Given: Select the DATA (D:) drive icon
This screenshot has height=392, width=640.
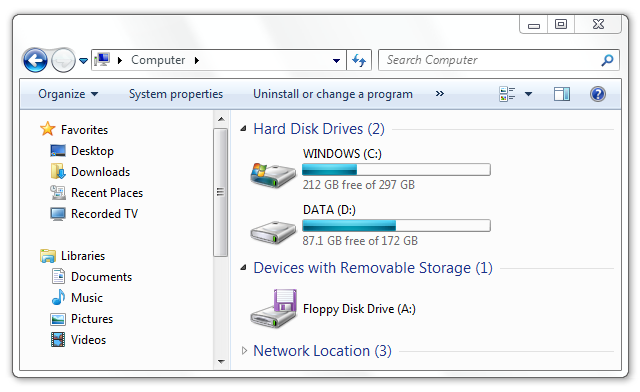Looking at the screenshot, I should click(x=273, y=232).
